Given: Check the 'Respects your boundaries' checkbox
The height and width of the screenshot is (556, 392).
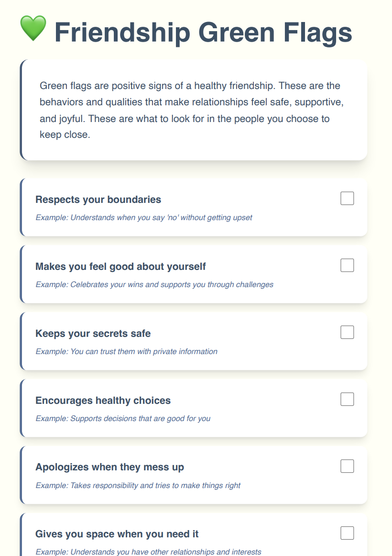Looking at the screenshot, I should pyautogui.click(x=347, y=198).
